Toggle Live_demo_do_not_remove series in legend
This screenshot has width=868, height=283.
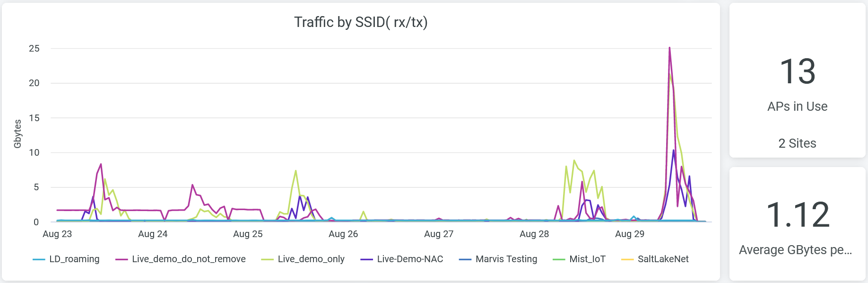coord(189,259)
